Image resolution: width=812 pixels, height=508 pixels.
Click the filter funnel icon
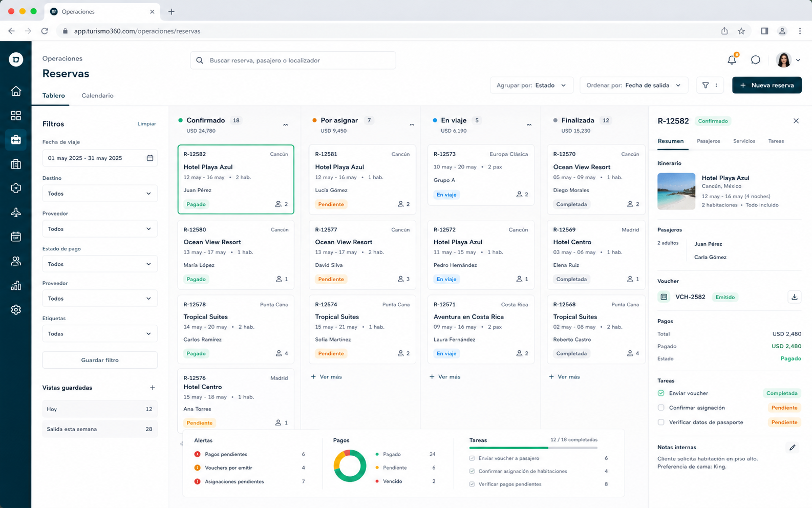[x=706, y=85]
